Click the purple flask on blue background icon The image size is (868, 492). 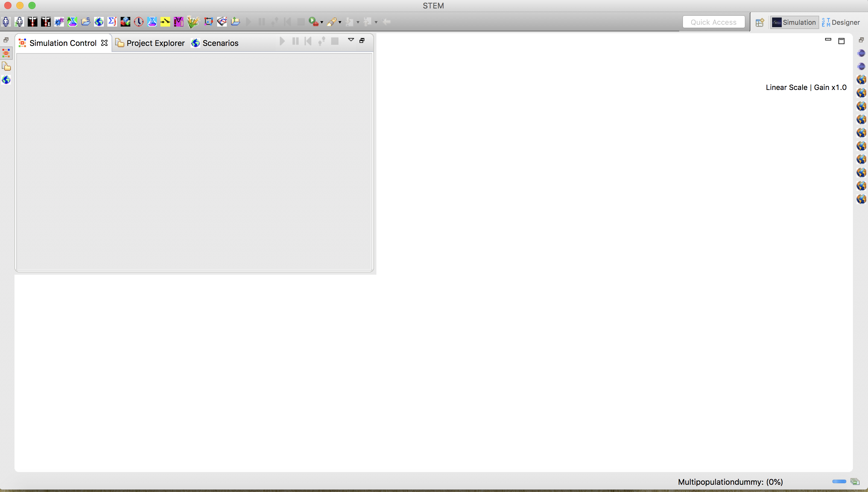(152, 22)
